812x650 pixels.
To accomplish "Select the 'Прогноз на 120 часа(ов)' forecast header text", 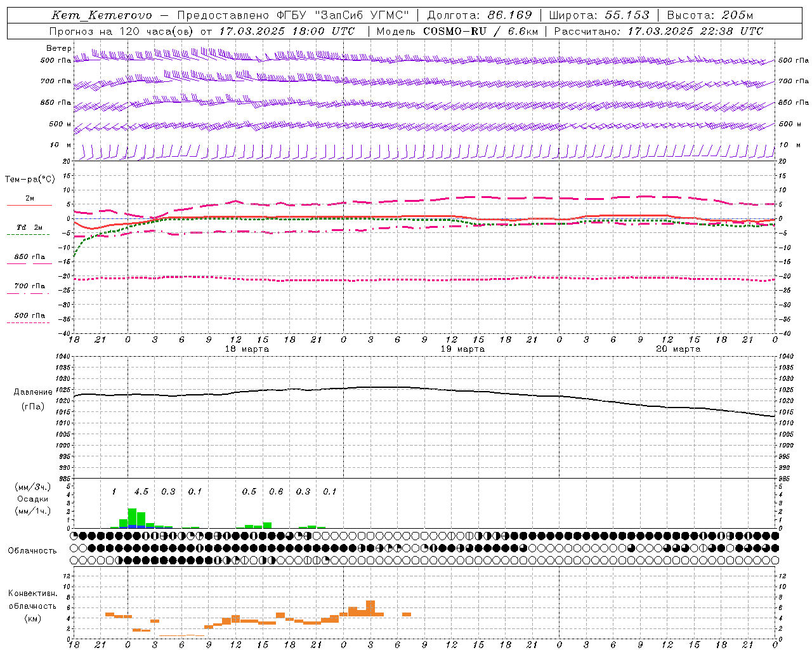I will [x=122, y=31].
